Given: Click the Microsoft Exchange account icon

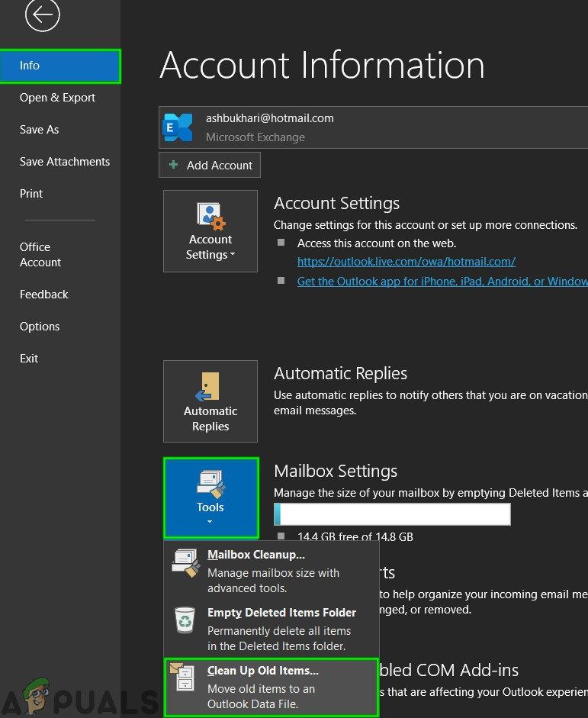Looking at the screenshot, I should tap(178, 127).
